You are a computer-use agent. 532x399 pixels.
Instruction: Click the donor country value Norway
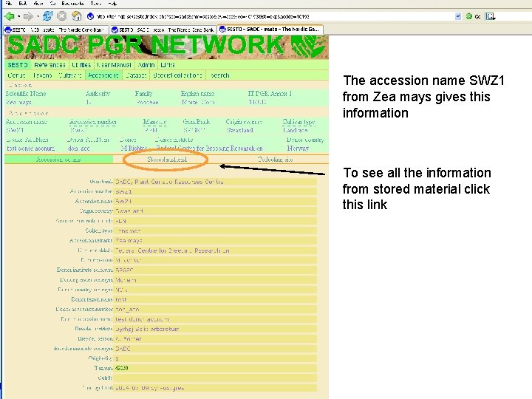(x=298, y=149)
